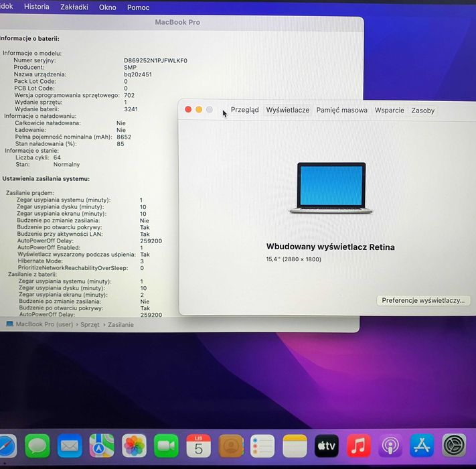This screenshot has height=469, width=476.
Task: Click the MacBook Pro icon in the path bar
Action: 10,324
